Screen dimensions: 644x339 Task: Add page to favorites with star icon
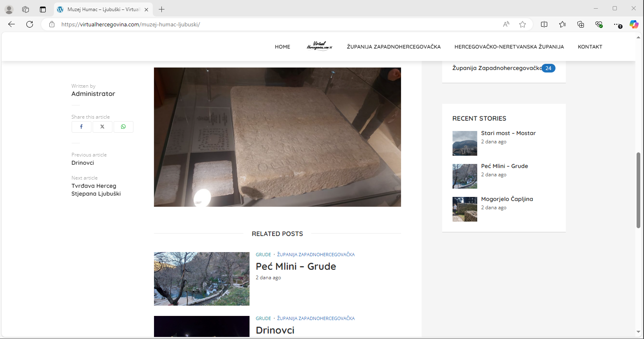pos(523,24)
